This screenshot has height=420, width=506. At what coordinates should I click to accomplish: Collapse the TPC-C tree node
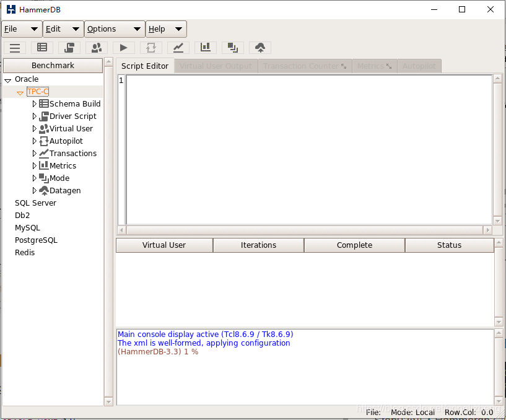tap(20, 93)
